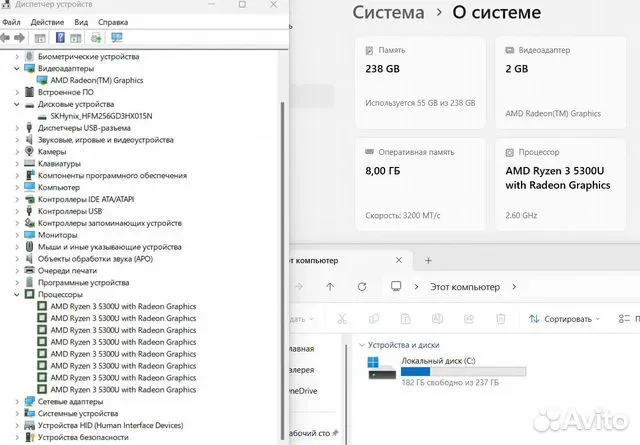Click the Share icon in Explorer toolbar
The height and width of the screenshot is (445, 640).
tap(469, 318)
